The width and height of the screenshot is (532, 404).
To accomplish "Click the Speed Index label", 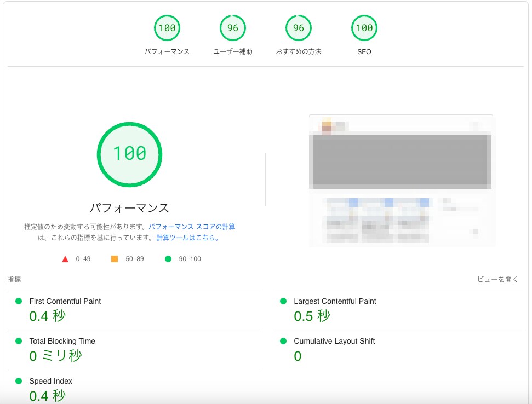I will (51, 382).
